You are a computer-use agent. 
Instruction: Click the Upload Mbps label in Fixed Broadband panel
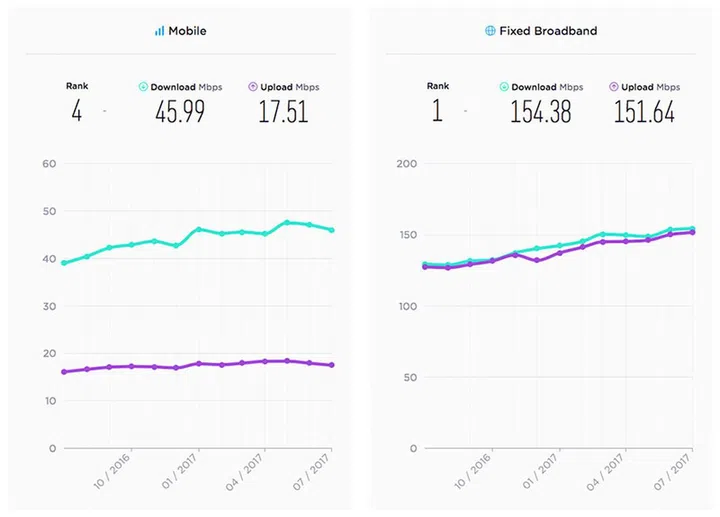tap(650, 87)
